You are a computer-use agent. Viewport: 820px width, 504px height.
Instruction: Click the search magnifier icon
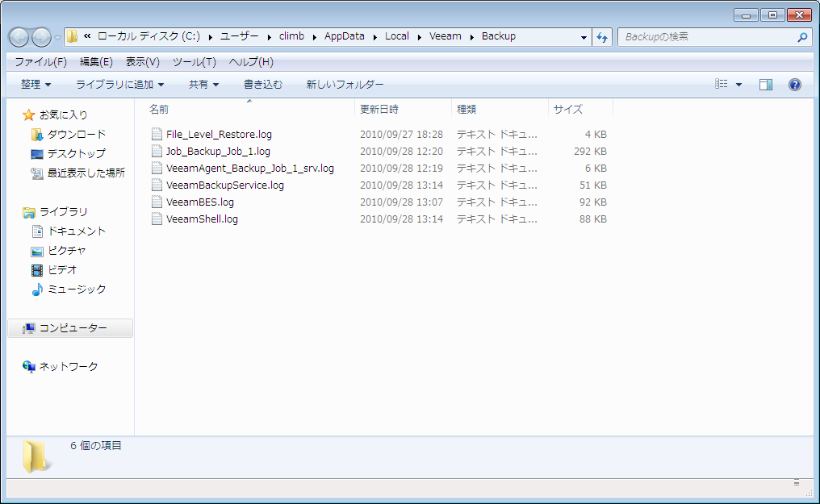802,37
